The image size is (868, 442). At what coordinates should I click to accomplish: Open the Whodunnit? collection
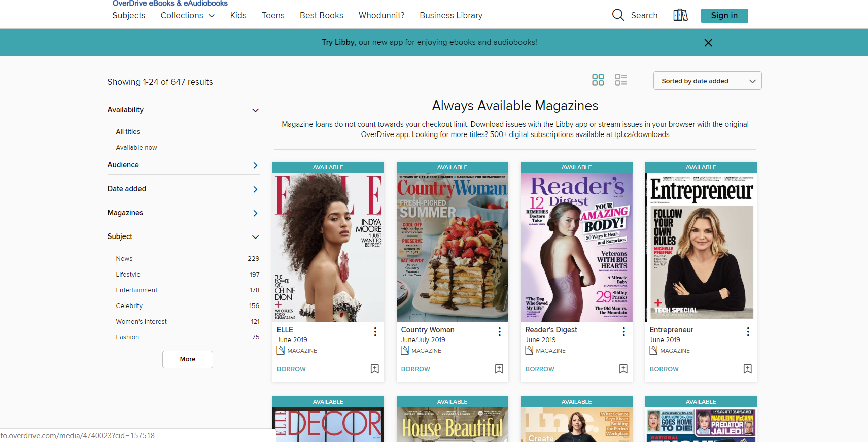click(381, 15)
